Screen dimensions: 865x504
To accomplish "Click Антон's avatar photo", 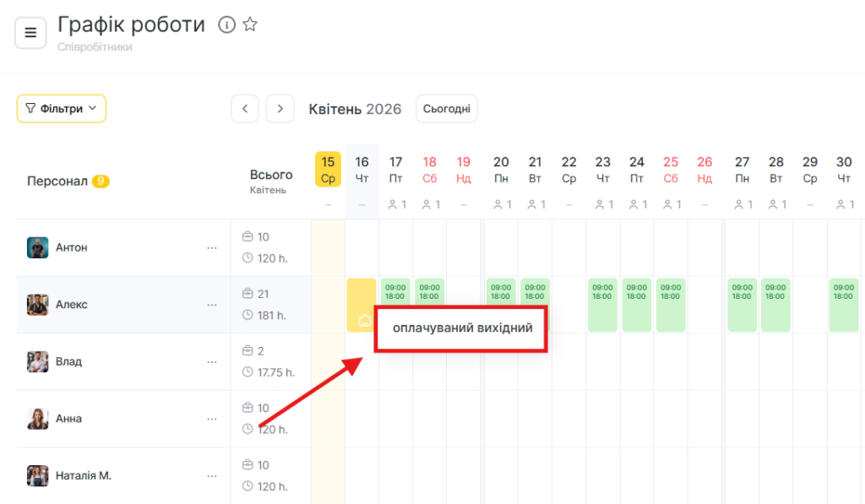I will 37,248.
